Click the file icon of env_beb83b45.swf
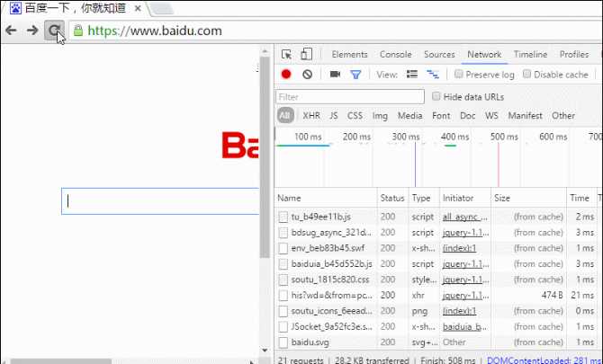Image resolution: width=603 pixels, height=364 pixels. [x=283, y=248]
